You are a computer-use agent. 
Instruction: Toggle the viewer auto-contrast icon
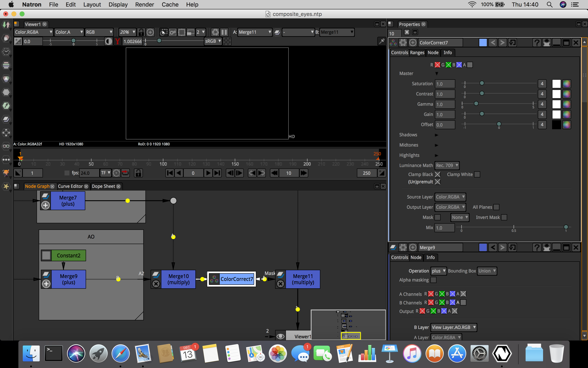tap(108, 41)
